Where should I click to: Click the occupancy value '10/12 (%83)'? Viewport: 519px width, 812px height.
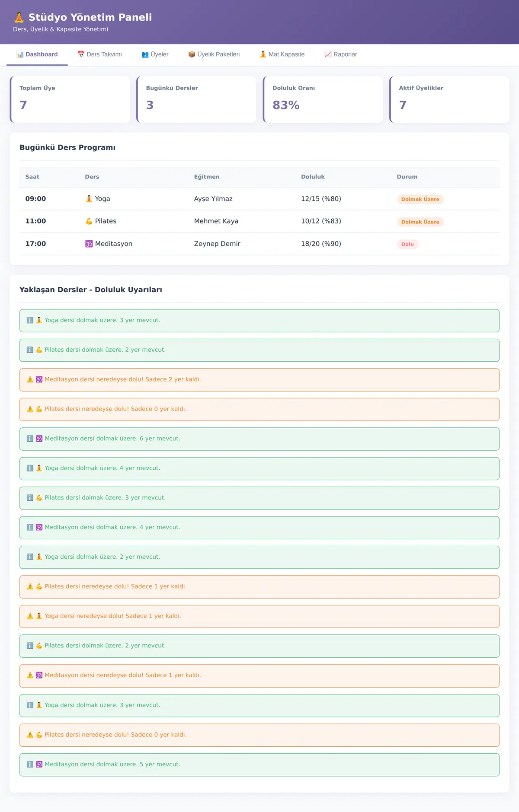point(321,221)
